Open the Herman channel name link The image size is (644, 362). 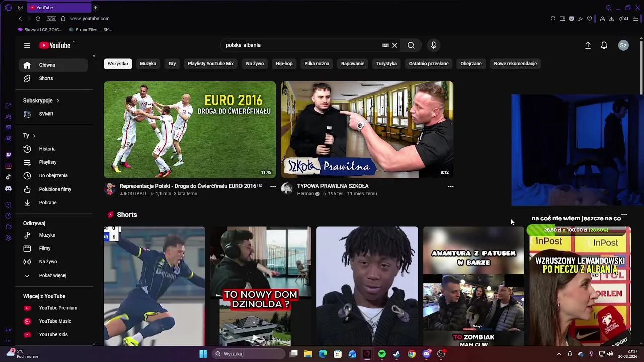(305, 194)
